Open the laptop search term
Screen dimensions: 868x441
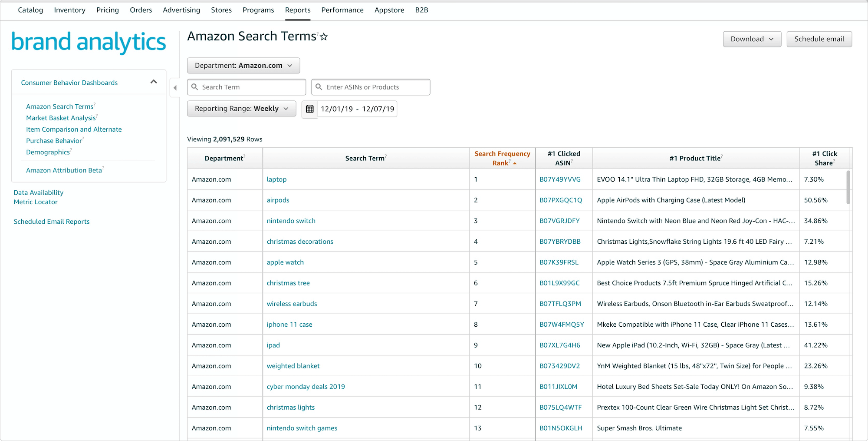tap(276, 179)
